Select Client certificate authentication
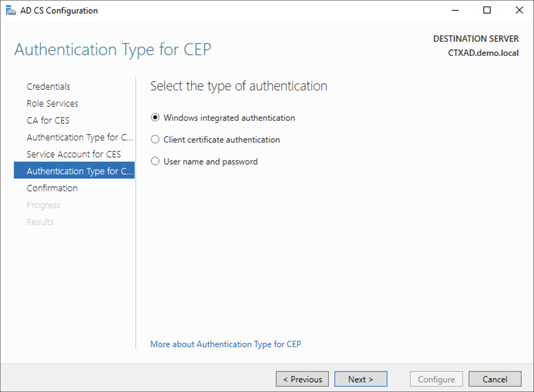This screenshot has width=534, height=392. click(x=155, y=139)
